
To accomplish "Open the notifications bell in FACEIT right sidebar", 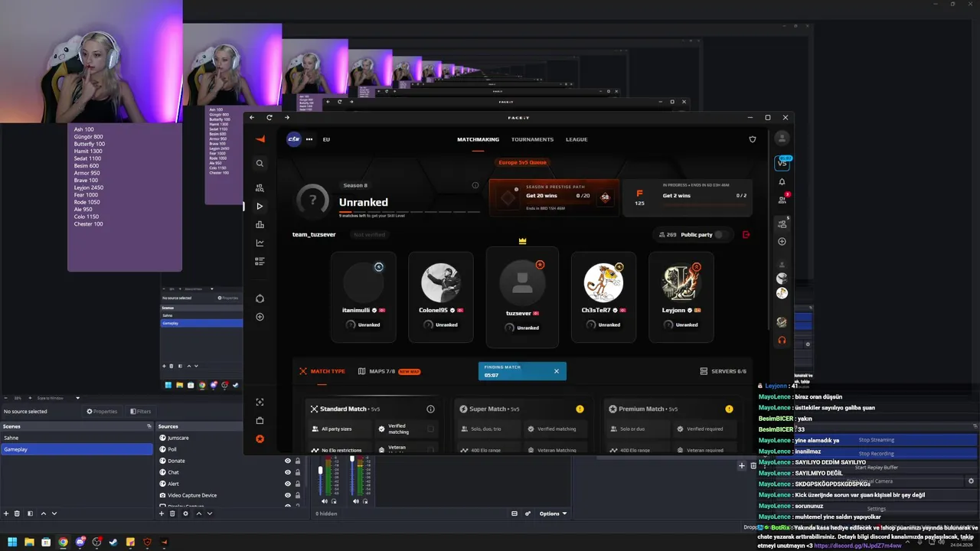I will coord(782,182).
